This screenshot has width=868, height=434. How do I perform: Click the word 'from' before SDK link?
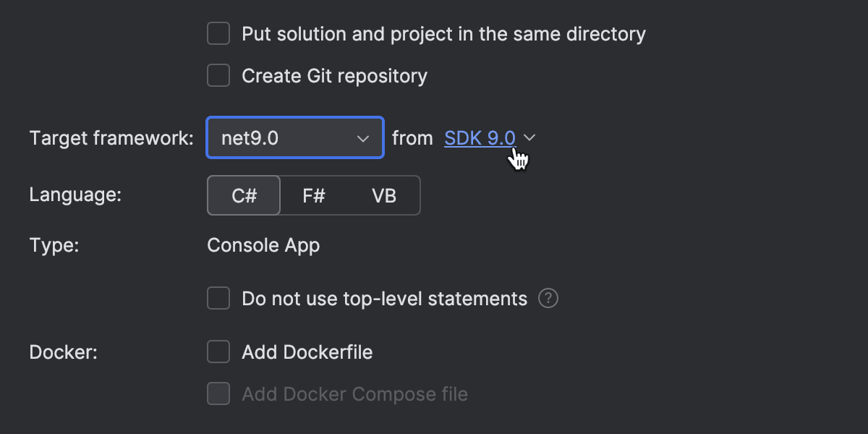coord(412,137)
